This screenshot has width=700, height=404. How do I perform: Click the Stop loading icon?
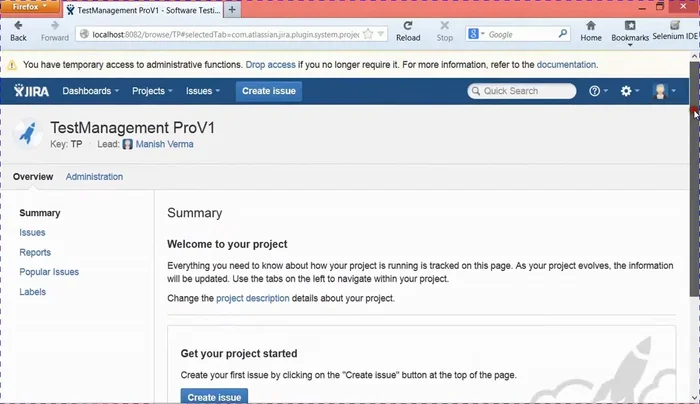[444, 31]
